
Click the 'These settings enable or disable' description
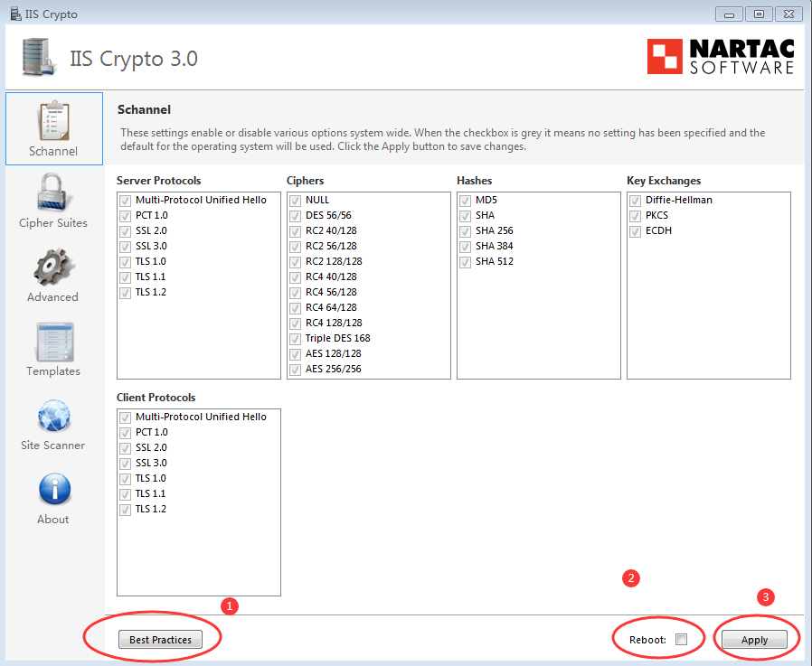443,140
